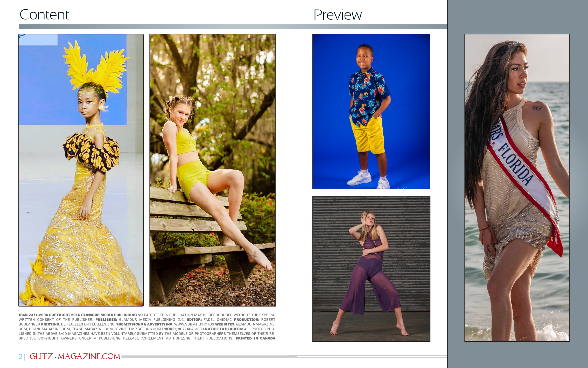Click 'PRINTED IN CANADA' text
The height and width of the screenshot is (368, 588).
pyautogui.click(x=255, y=338)
